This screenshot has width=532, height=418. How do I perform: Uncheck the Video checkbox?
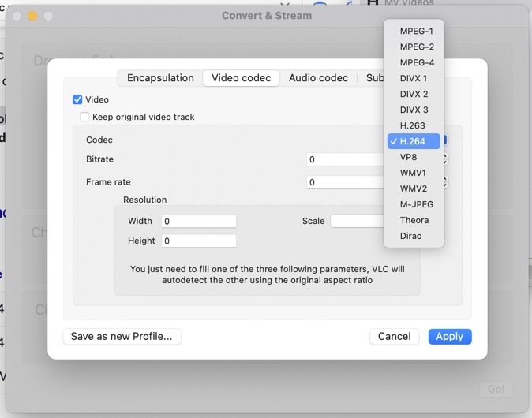pos(77,100)
